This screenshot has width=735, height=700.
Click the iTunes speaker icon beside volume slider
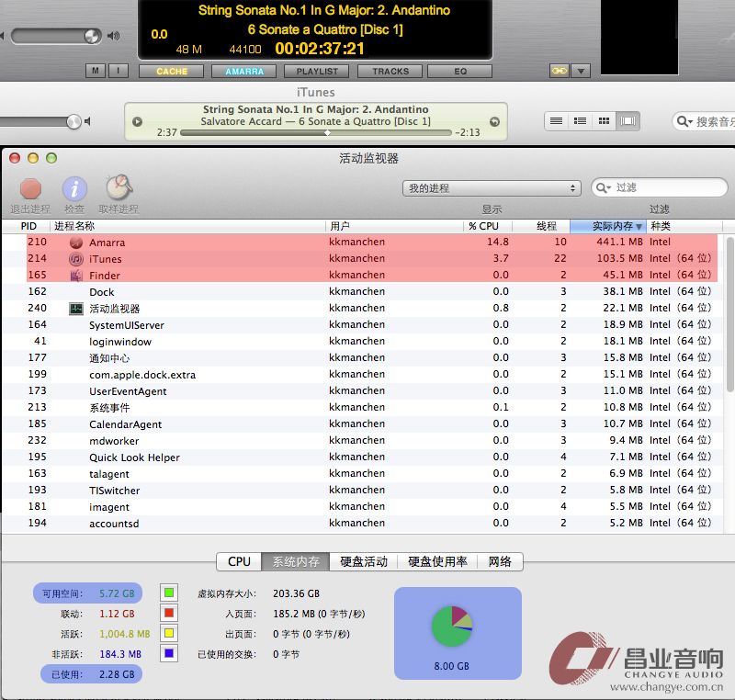point(87,122)
